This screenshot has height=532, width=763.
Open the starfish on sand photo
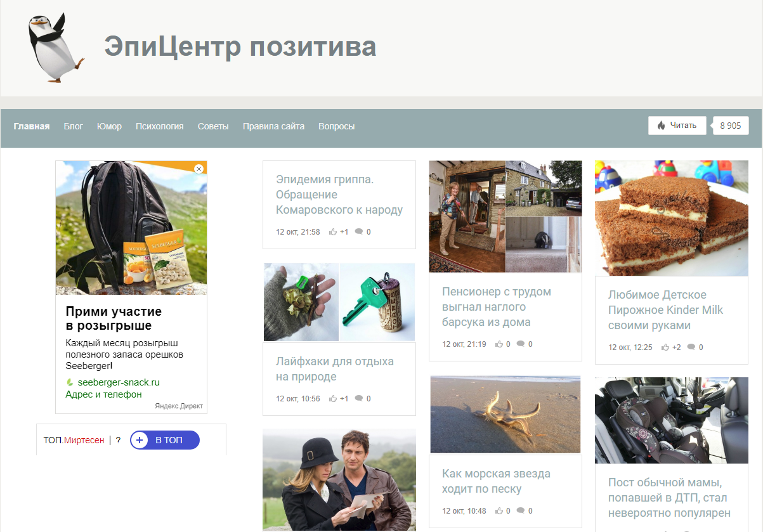[x=505, y=414]
